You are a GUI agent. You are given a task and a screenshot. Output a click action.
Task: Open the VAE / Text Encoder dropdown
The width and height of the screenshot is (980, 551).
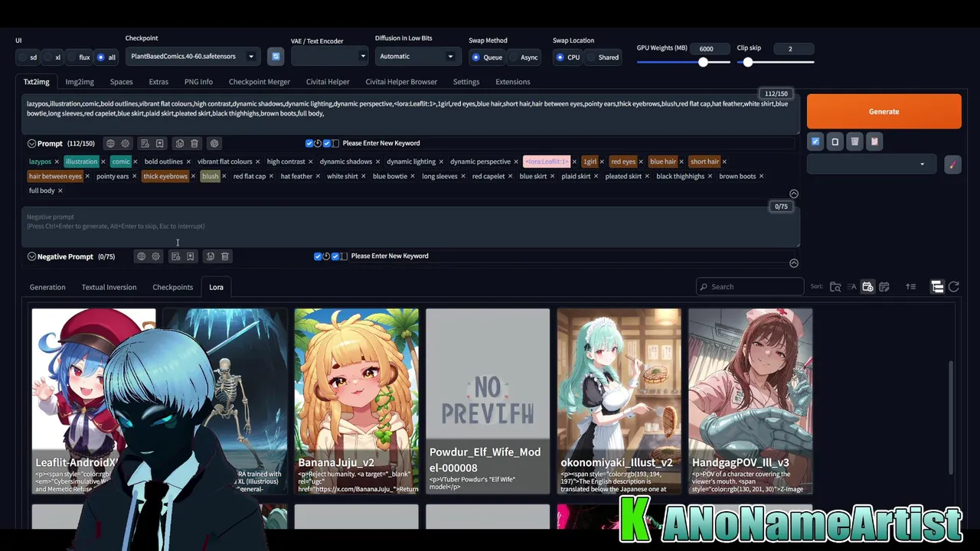(329, 56)
